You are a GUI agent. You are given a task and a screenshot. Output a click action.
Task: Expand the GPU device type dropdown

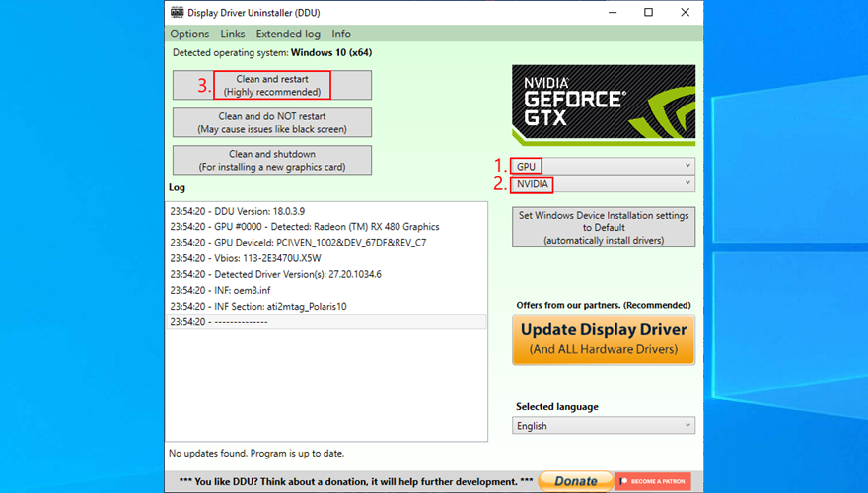point(603,166)
